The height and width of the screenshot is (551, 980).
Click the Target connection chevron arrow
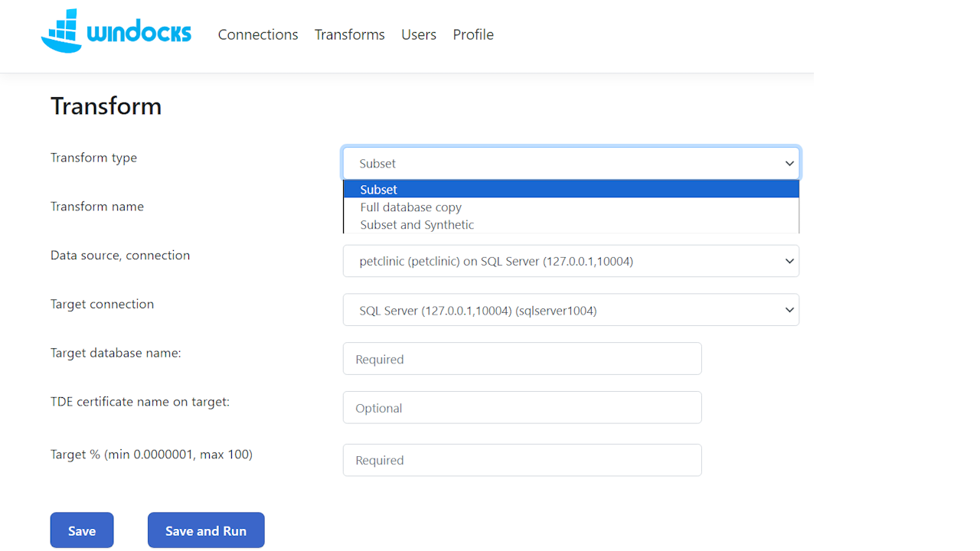789,311
